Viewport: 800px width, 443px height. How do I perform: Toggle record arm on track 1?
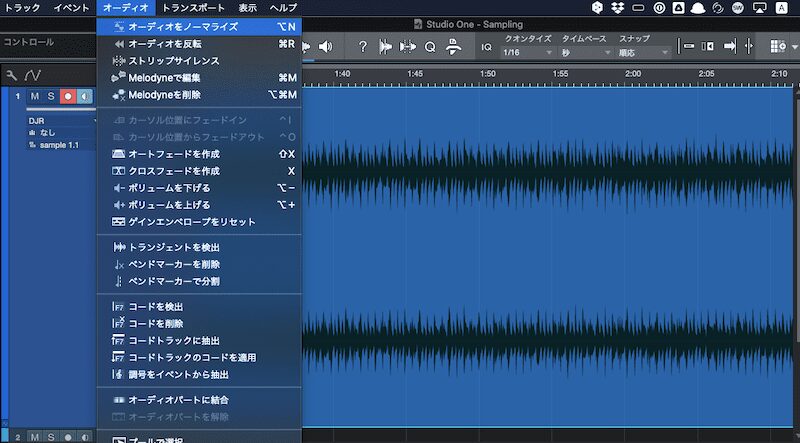tap(67, 96)
